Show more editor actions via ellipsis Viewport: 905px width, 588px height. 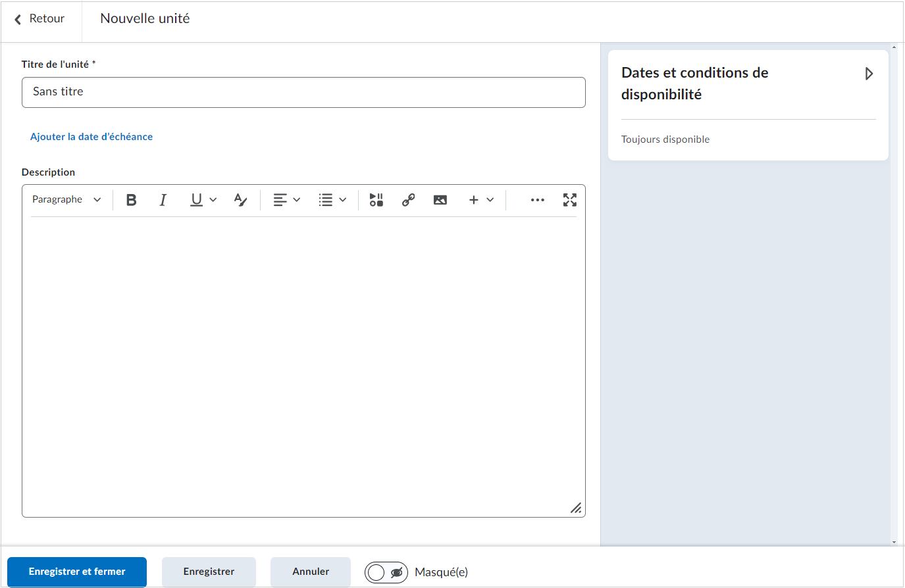click(538, 200)
